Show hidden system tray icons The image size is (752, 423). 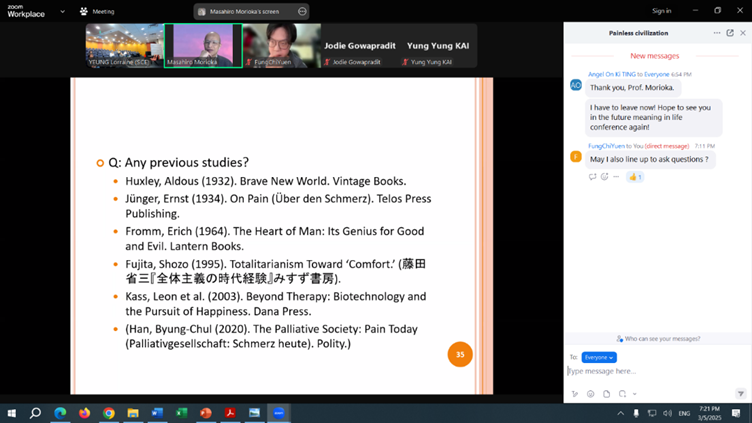621,413
